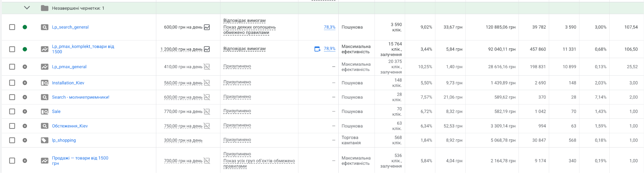Click search campaign type icon of Lp_search_general
Screen dimensions: 644x173
pyautogui.click(x=45, y=27)
